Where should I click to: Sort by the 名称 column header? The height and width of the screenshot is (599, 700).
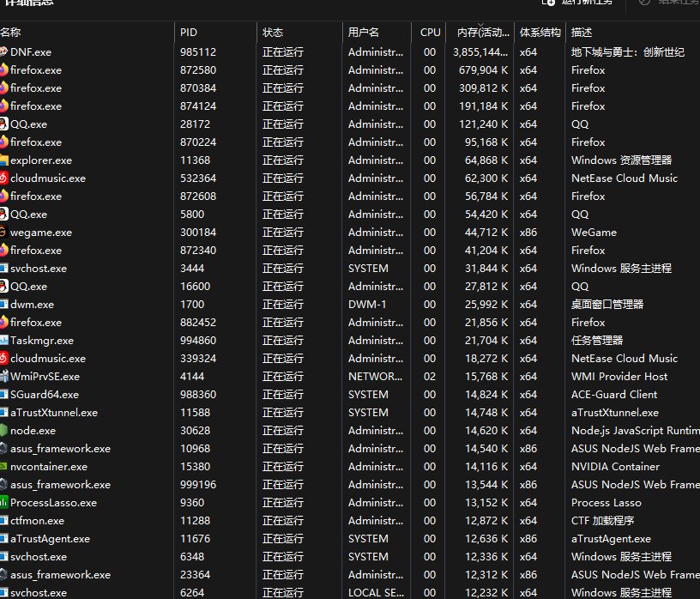(87, 32)
